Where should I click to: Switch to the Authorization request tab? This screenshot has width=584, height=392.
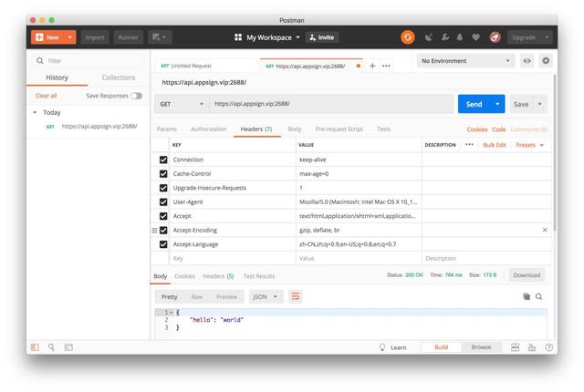(x=208, y=129)
